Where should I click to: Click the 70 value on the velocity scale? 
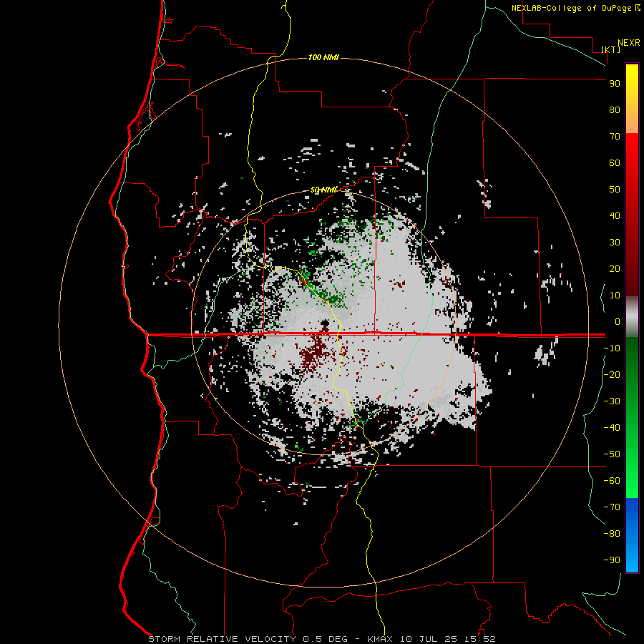pyautogui.click(x=615, y=137)
